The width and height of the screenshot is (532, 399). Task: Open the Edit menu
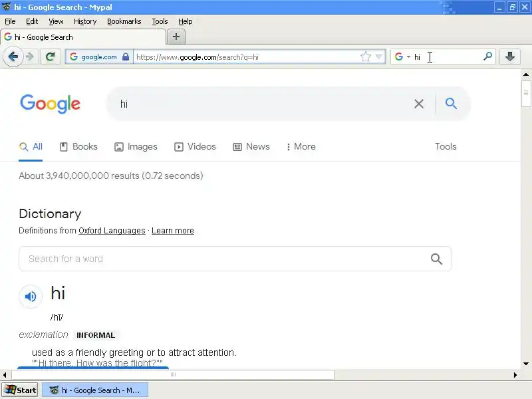coord(32,21)
